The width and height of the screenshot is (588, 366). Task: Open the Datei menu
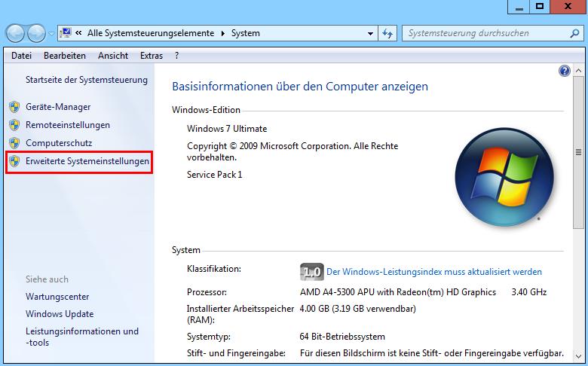[x=21, y=56]
